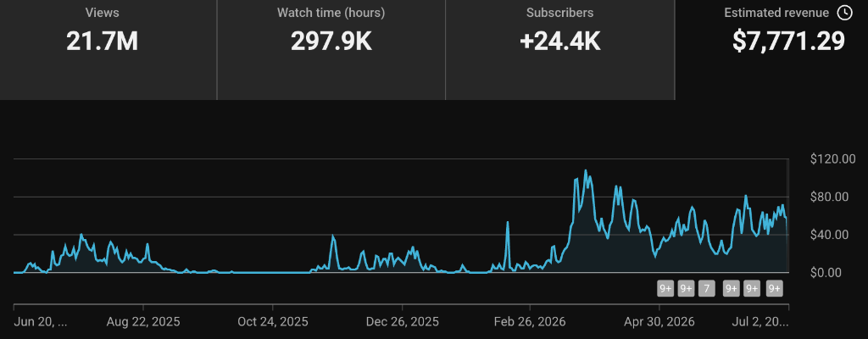
Task: Click the $80.00 y-axis label
Action: click(831, 197)
